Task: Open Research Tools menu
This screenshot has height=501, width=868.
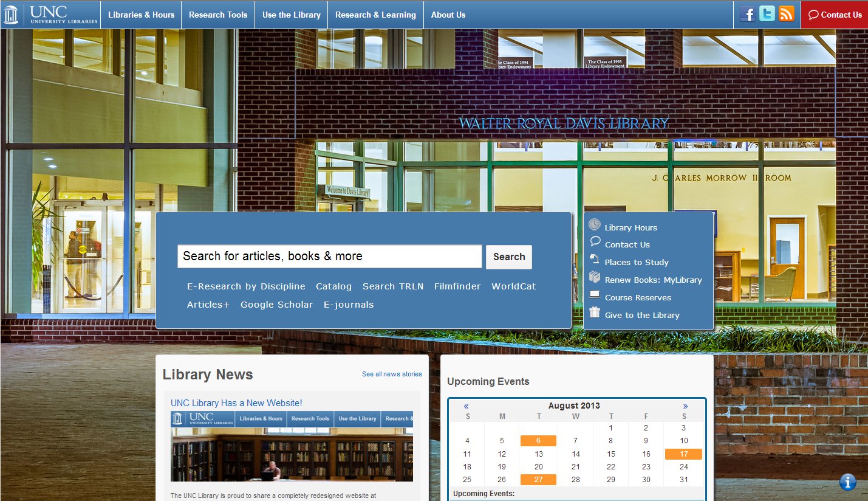Action: point(218,15)
